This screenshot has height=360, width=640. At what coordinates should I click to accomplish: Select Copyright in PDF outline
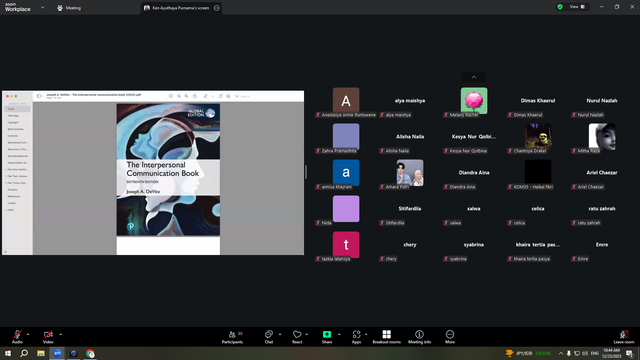[x=13, y=122]
